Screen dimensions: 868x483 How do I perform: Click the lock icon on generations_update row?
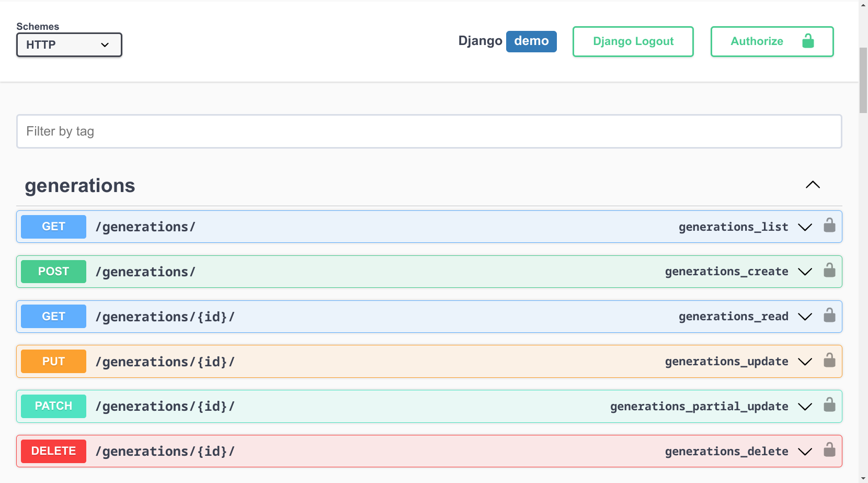coord(830,361)
